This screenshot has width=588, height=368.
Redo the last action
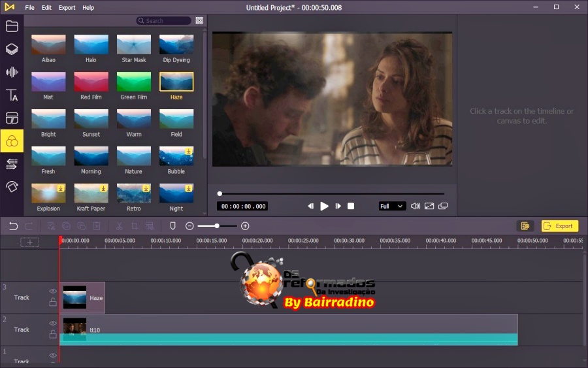coord(29,226)
